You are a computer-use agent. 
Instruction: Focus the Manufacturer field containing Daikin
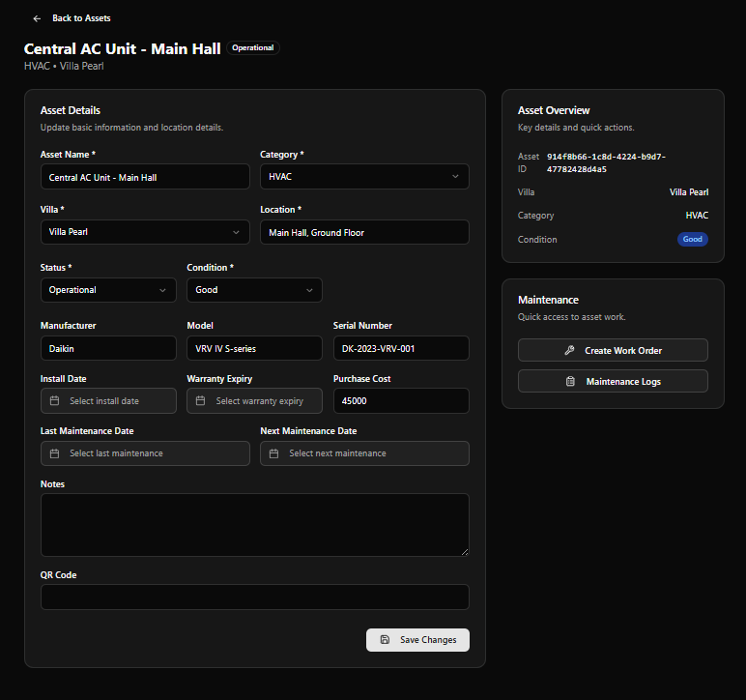click(x=108, y=348)
